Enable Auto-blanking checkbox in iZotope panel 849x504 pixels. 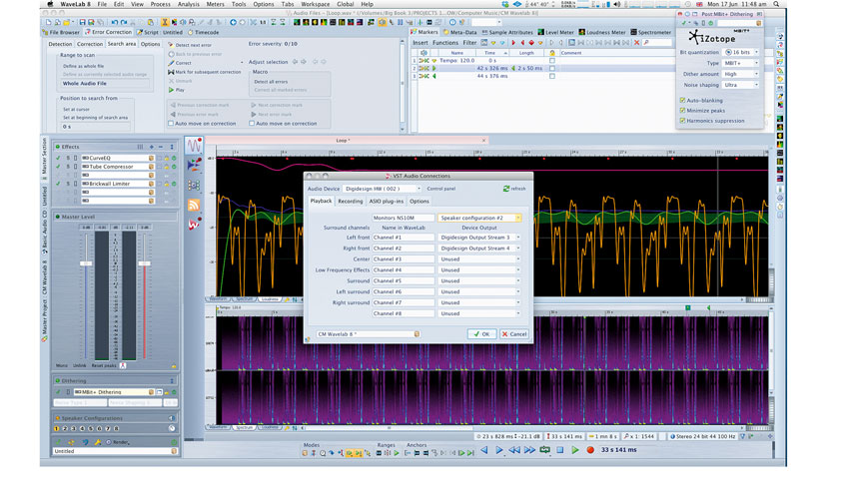(682, 101)
